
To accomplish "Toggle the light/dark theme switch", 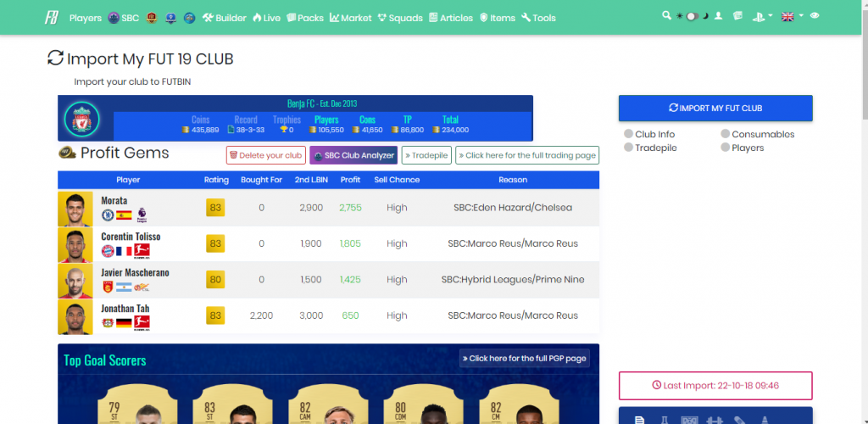I will (x=692, y=17).
